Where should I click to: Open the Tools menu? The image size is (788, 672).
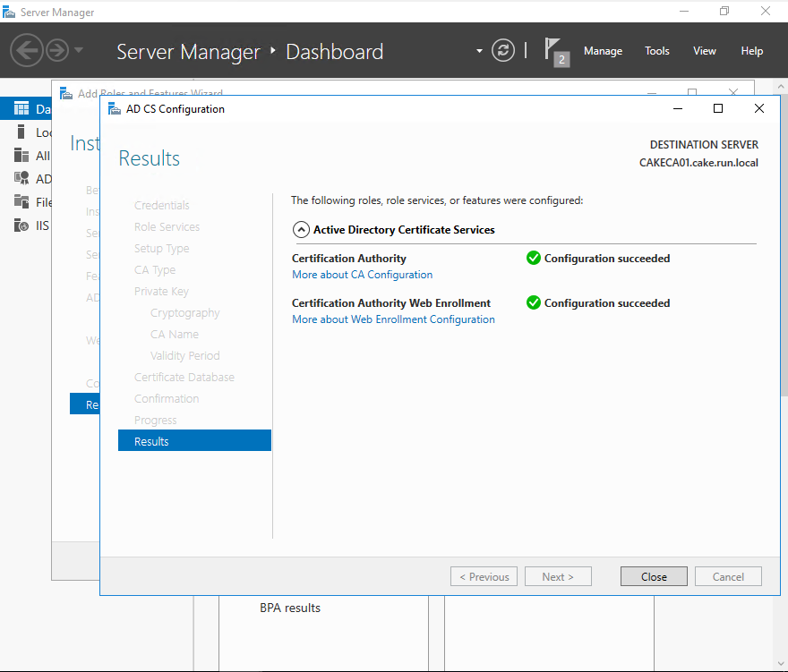(x=657, y=51)
